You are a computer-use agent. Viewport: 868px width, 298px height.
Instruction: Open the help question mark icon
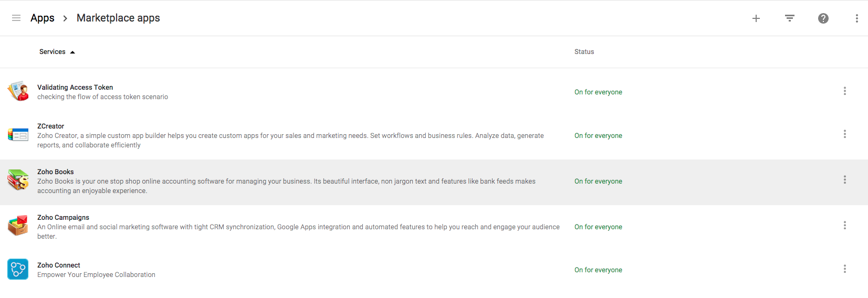coord(823,18)
